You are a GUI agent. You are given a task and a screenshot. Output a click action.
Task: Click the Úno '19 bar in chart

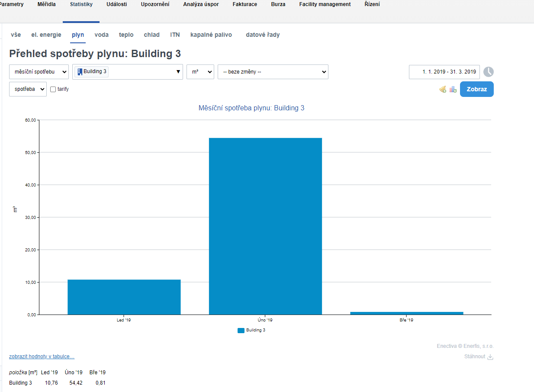[265, 226]
